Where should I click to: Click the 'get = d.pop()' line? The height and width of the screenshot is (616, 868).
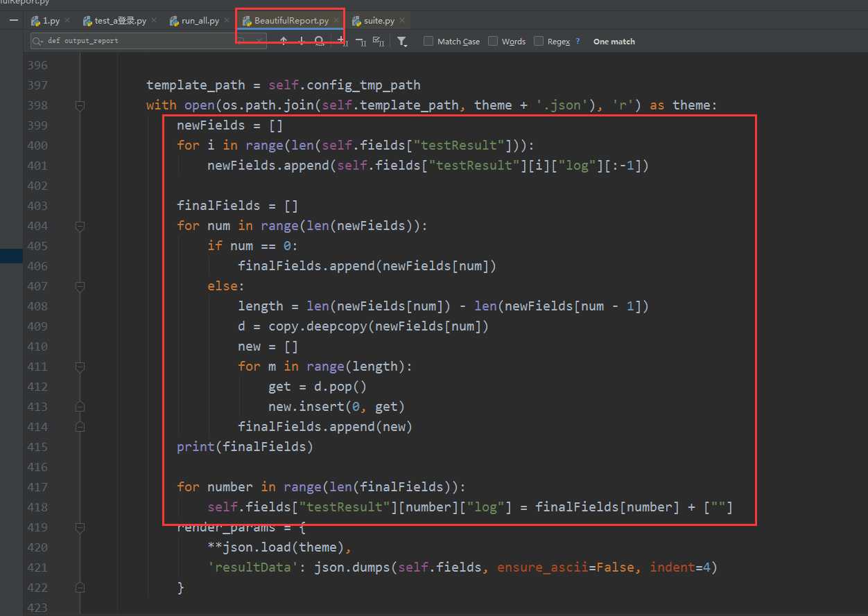(318, 387)
